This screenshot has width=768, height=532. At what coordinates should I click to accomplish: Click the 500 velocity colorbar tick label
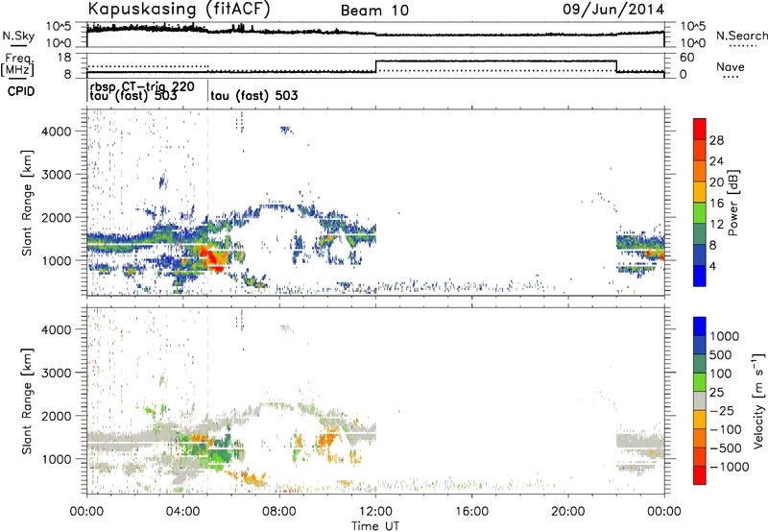(x=722, y=354)
